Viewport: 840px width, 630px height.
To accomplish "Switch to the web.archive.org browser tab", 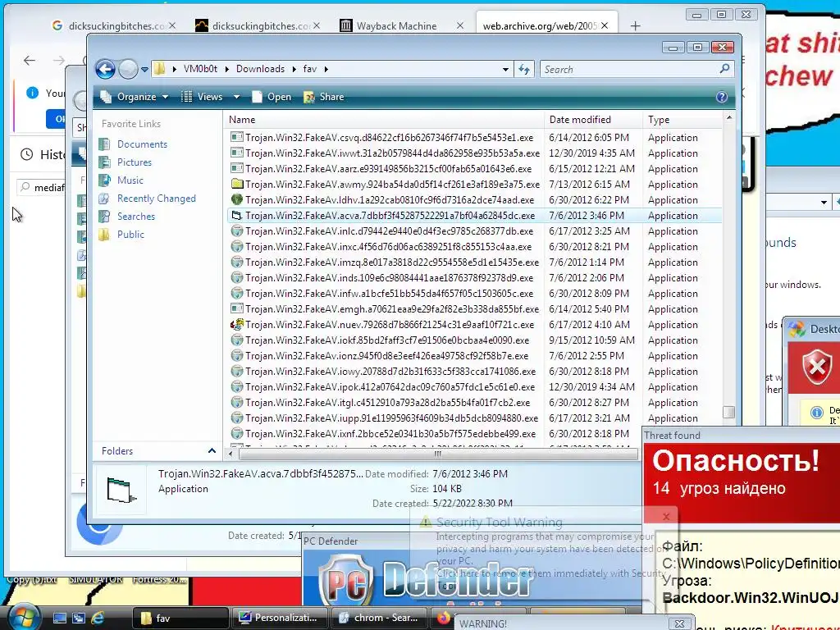I will (x=540, y=25).
